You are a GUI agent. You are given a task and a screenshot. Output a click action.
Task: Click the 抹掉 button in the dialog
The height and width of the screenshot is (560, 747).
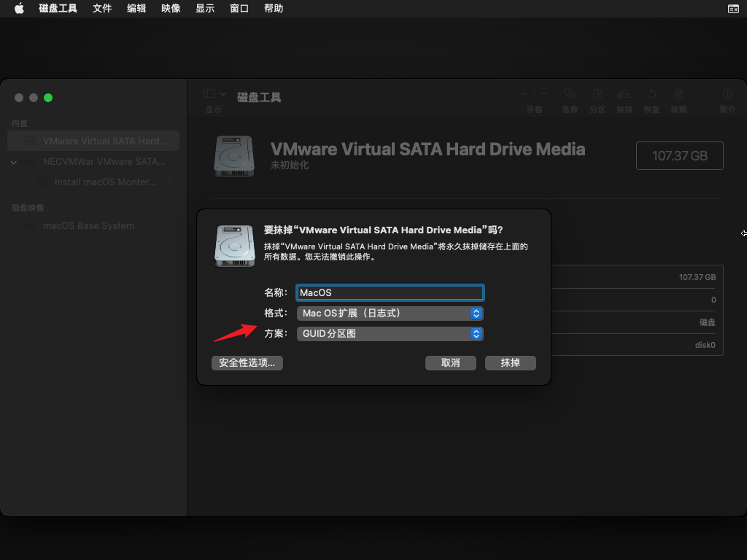click(x=510, y=363)
